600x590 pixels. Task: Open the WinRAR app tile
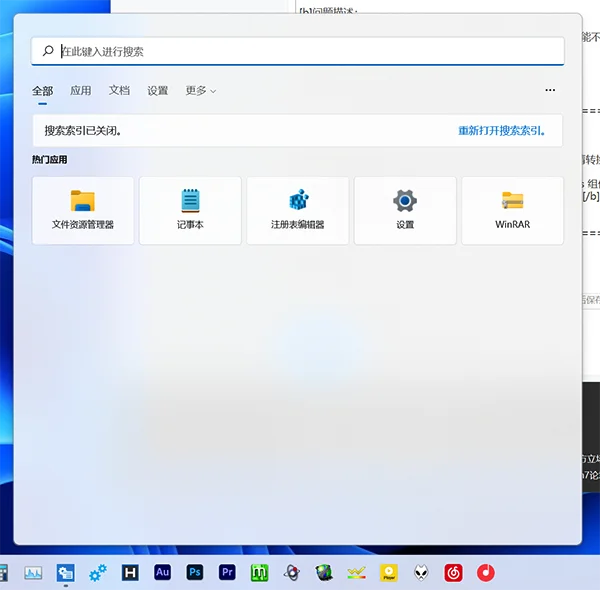coord(512,210)
